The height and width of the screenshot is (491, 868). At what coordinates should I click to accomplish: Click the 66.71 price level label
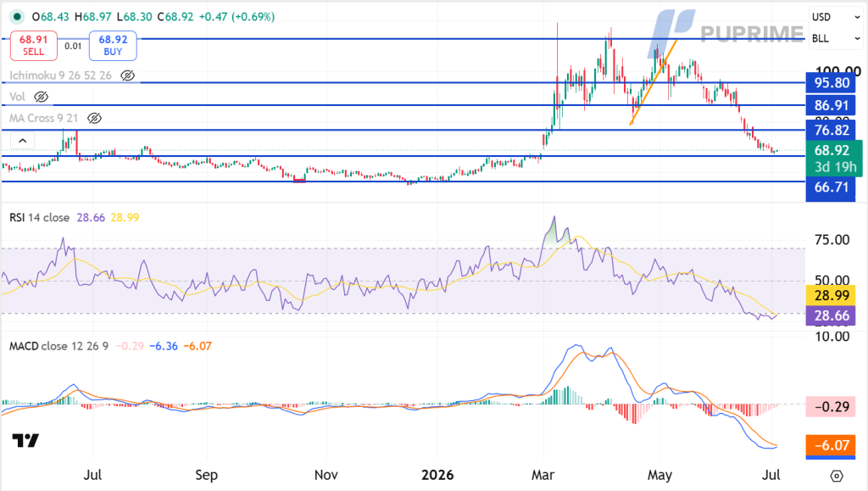(831, 187)
